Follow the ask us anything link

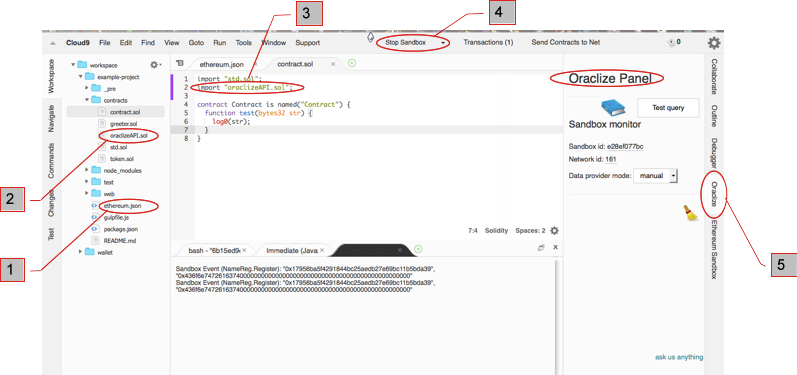tap(679, 357)
